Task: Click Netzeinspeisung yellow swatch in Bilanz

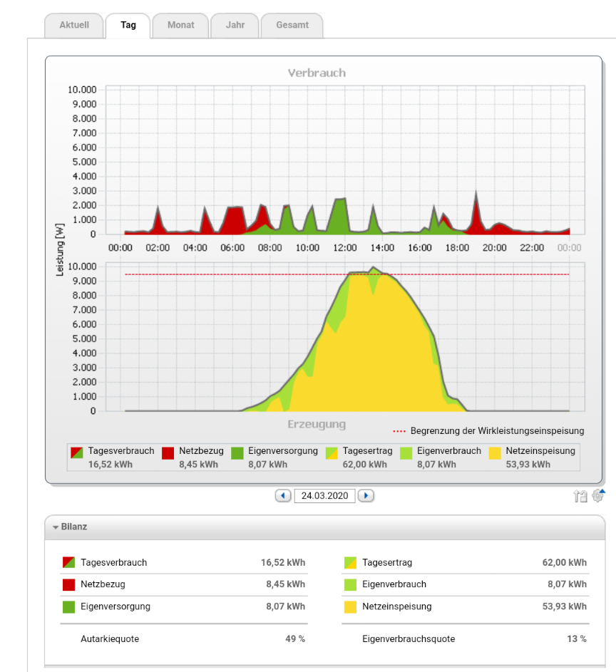Action: [350, 607]
